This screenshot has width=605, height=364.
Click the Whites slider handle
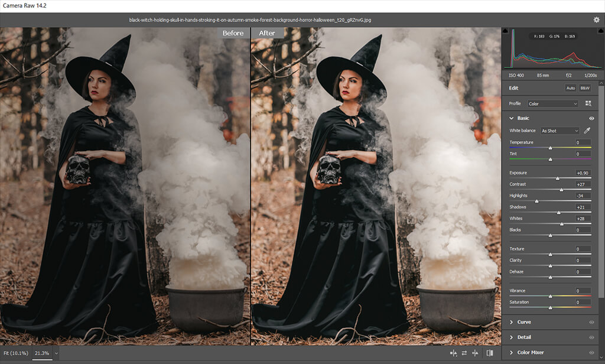562,224
